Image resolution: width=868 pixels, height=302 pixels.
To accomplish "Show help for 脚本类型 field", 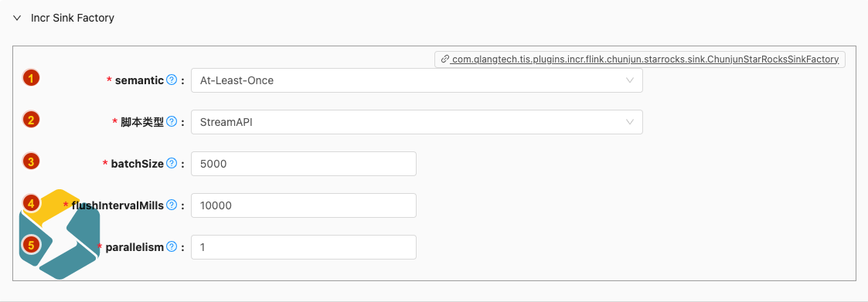I will [172, 122].
